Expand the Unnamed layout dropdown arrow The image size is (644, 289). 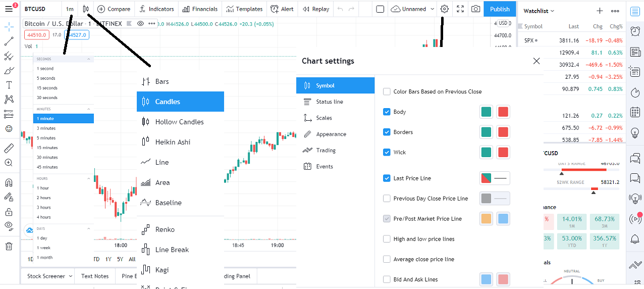(433, 9)
